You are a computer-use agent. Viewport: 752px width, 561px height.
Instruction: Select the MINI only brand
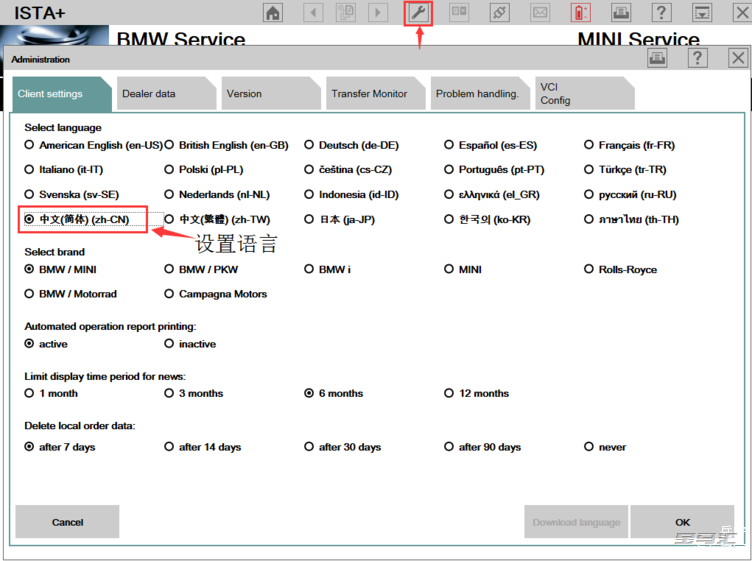(x=463, y=269)
